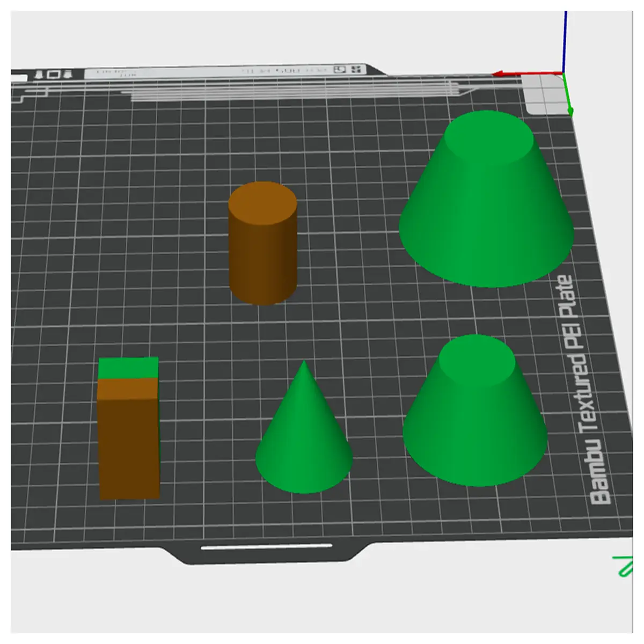Click the rectangular screen icon on plate header
Screen dimensions: 644x644
click(x=53, y=75)
